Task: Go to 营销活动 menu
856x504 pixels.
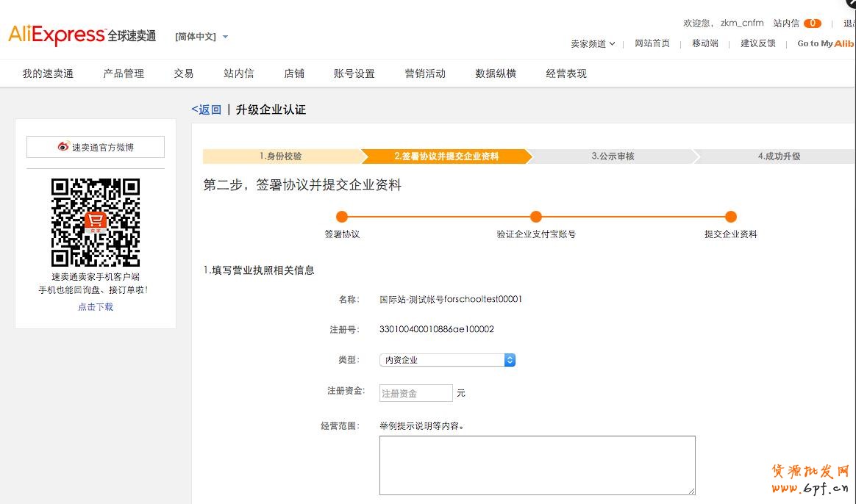Action: pos(425,73)
